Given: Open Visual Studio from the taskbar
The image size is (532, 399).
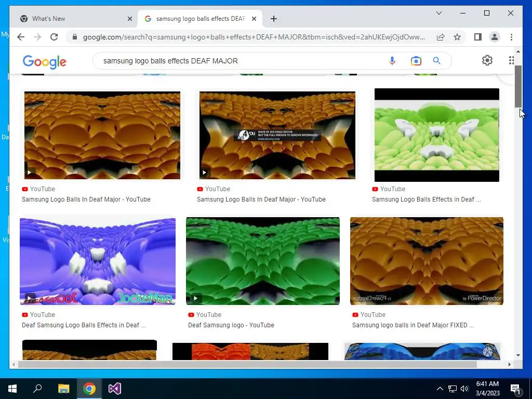Looking at the screenshot, I should 115,389.
